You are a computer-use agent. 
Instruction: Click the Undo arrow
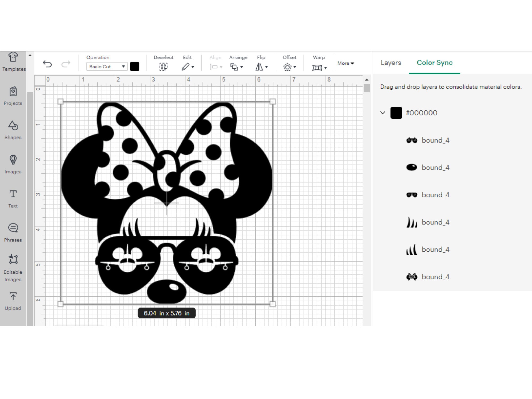(x=47, y=63)
